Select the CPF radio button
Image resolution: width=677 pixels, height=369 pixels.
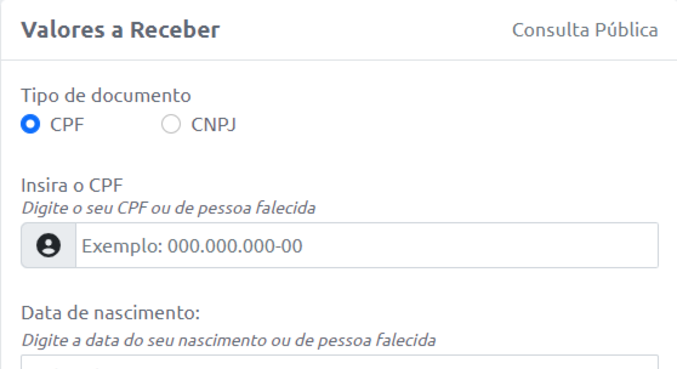(30, 124)
